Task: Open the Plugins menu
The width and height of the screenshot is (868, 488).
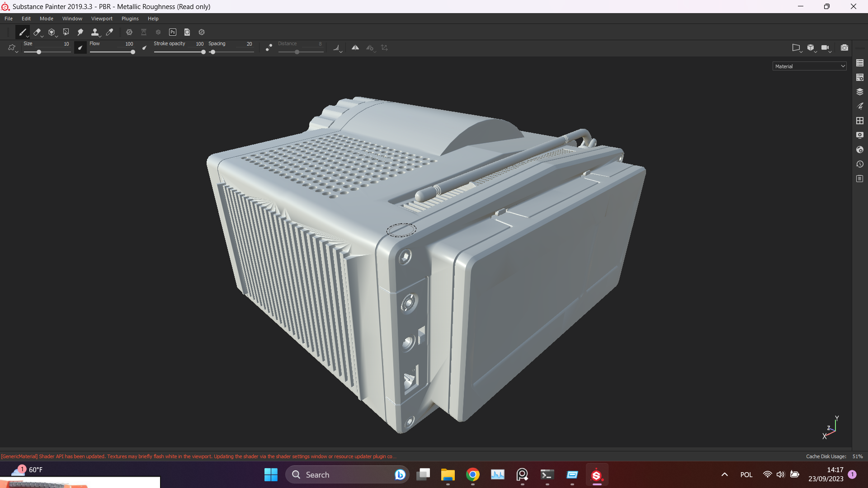Action: click(129, 18)
